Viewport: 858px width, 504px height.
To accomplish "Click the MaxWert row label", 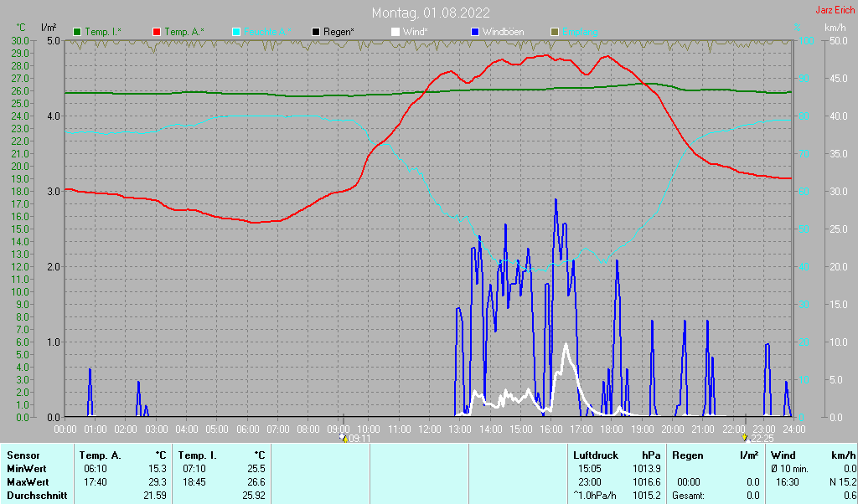I will (28, 482).
